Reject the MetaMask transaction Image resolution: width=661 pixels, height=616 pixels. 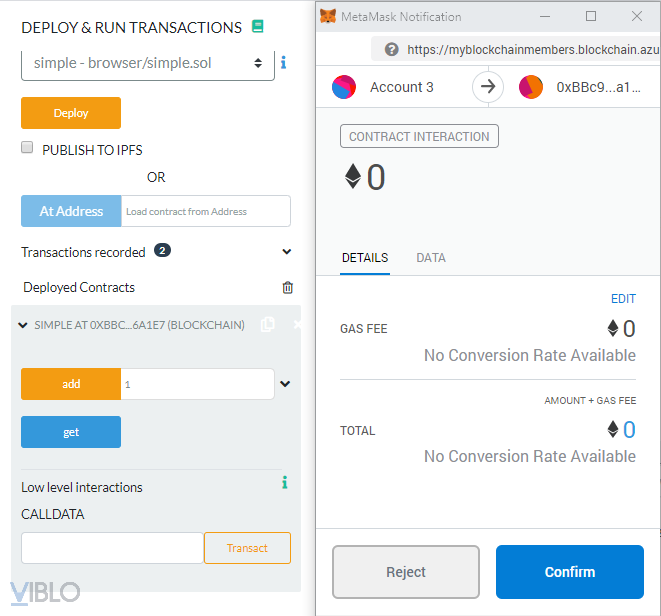(x=406, y=572)
